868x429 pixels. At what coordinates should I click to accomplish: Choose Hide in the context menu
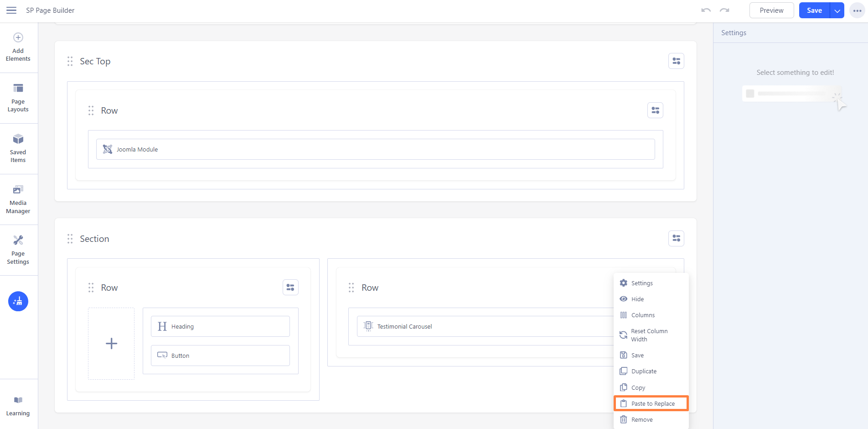click(x=651, y=299)
